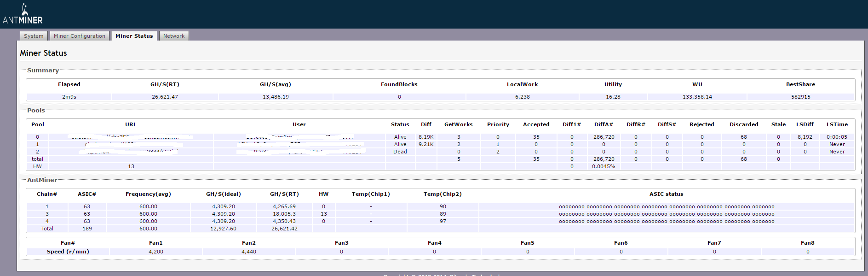Open the System tab
868x276 pixels.
34,36
